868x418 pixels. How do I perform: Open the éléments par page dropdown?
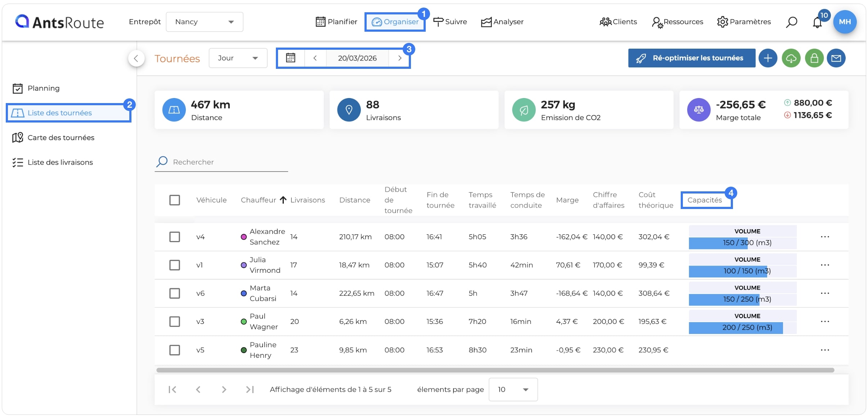point(513,389)
